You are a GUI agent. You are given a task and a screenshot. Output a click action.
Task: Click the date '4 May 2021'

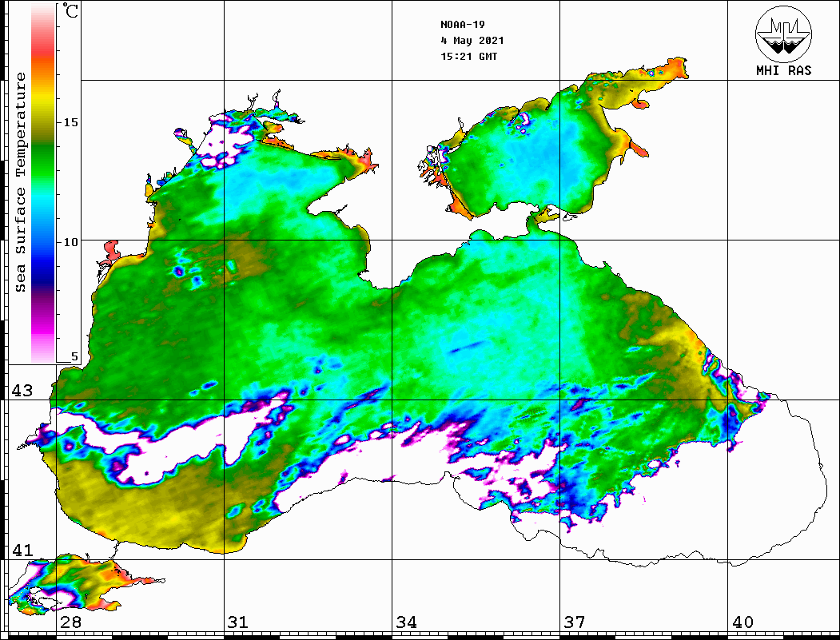click(472, 41)
